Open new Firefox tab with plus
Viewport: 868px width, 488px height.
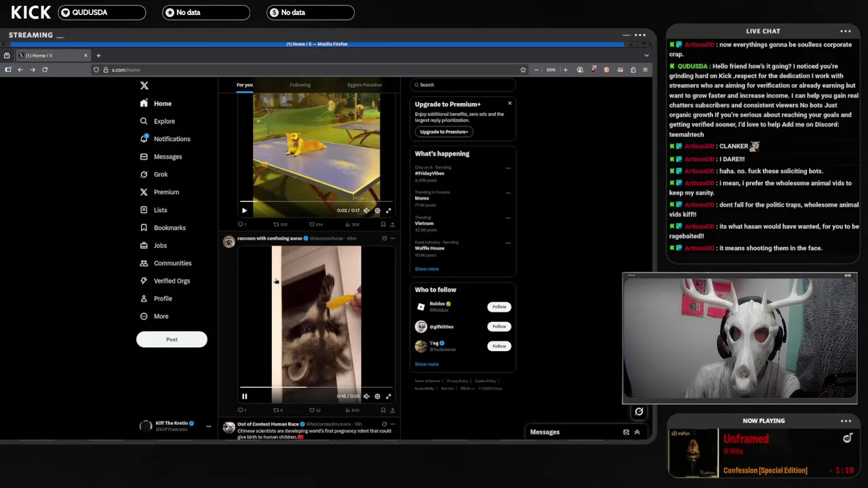pos(98,56)
